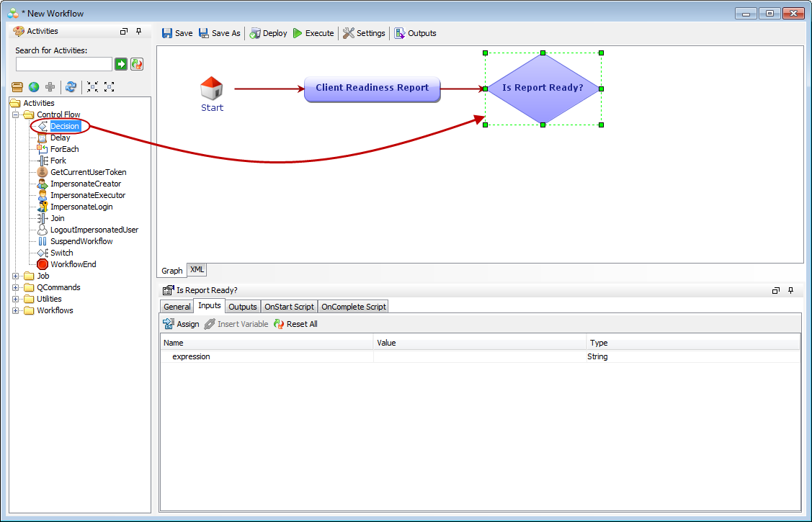The height and width of the screenshot is (522, 812).
Task: Collapse all tree nodes using inward-arrows icon
Action: click(x=92, y=87)
